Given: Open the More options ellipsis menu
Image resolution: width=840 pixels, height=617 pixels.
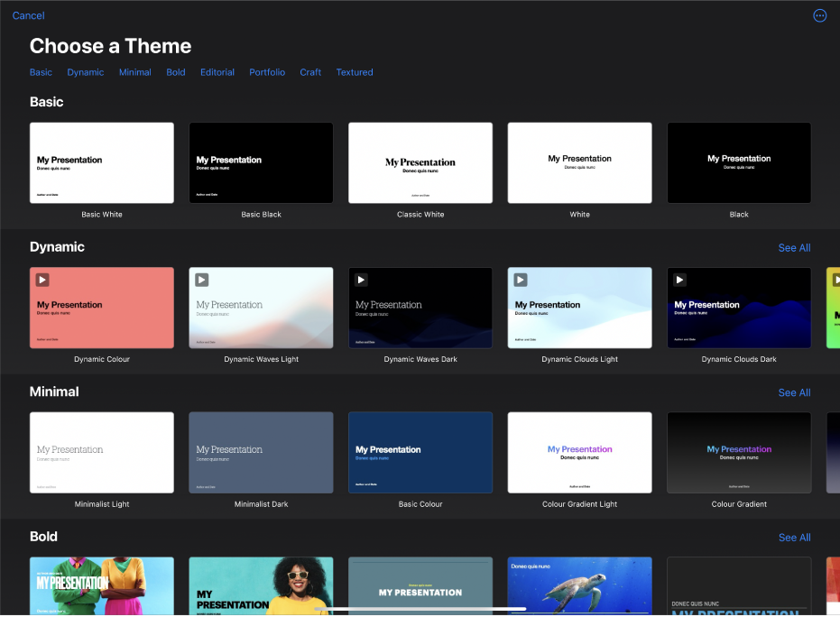Looking at the screenshot, I should coord(819,15).
